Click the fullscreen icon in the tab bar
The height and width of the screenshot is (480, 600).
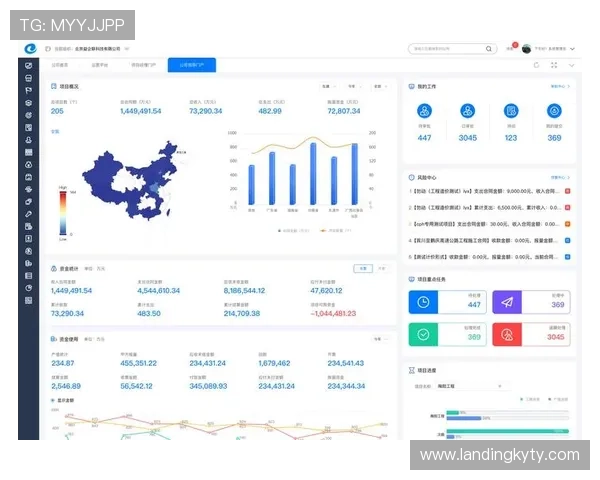pyautogui.click(x=554, y=65)
